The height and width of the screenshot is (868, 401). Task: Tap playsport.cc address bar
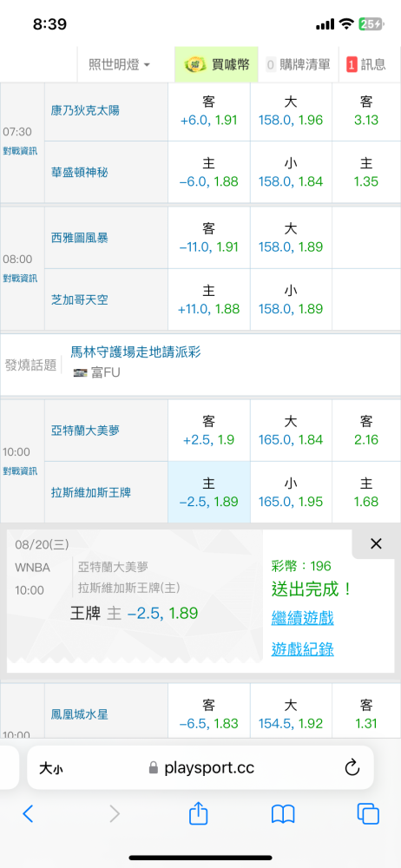coord(200,767)
